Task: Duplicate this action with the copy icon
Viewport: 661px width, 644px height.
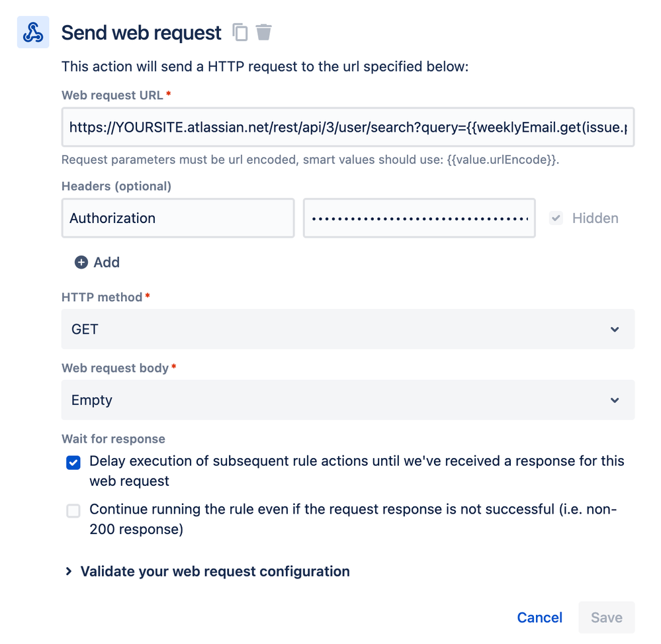Action: coord(240,32)
